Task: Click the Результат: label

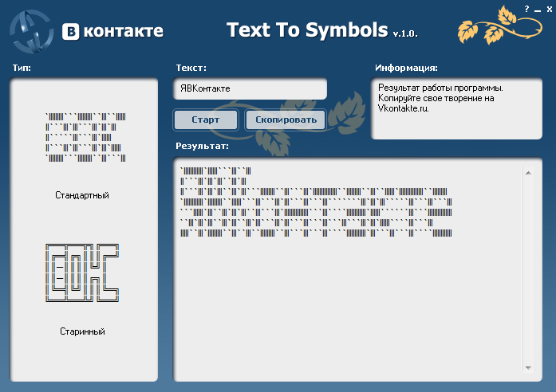Action: 202,146
